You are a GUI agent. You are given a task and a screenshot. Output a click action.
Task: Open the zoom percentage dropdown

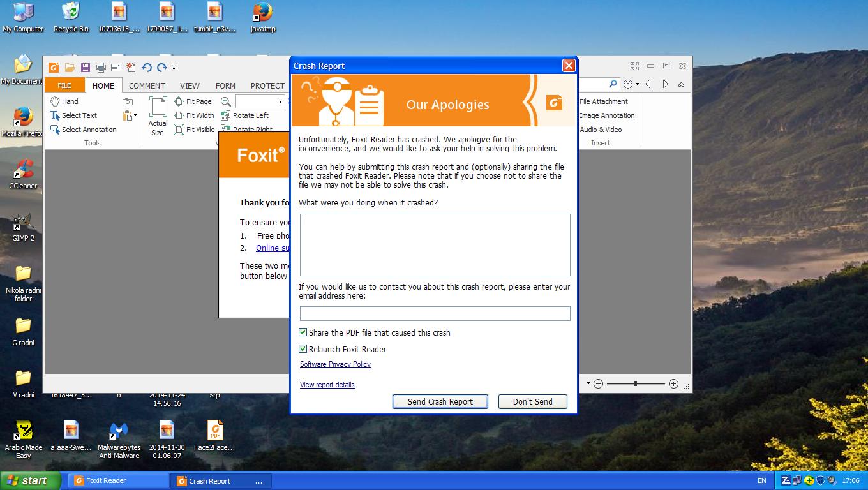[x=280, y=101]
